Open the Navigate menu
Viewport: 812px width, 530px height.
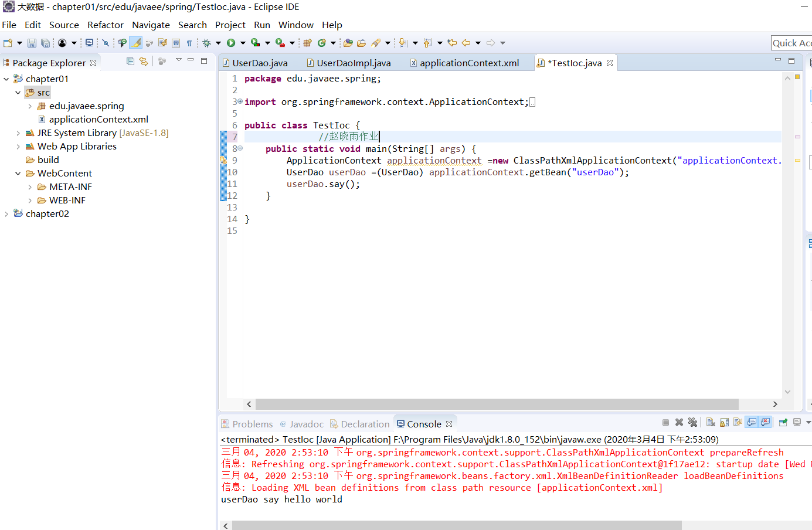coord(151,25)
